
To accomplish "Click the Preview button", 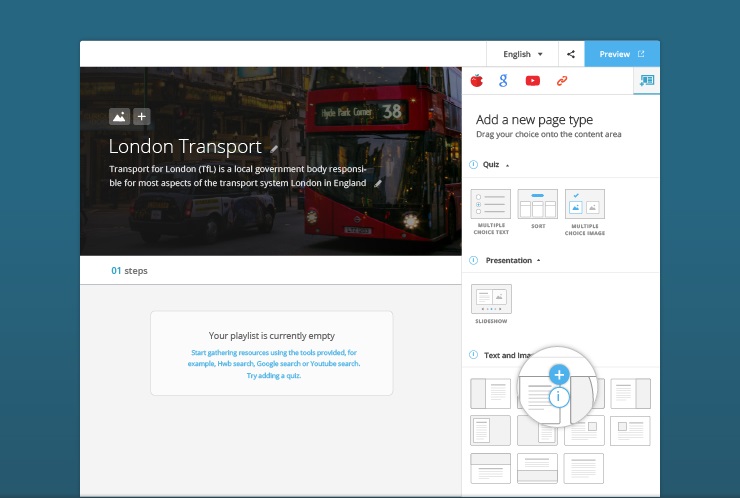I will click(621, 54).
